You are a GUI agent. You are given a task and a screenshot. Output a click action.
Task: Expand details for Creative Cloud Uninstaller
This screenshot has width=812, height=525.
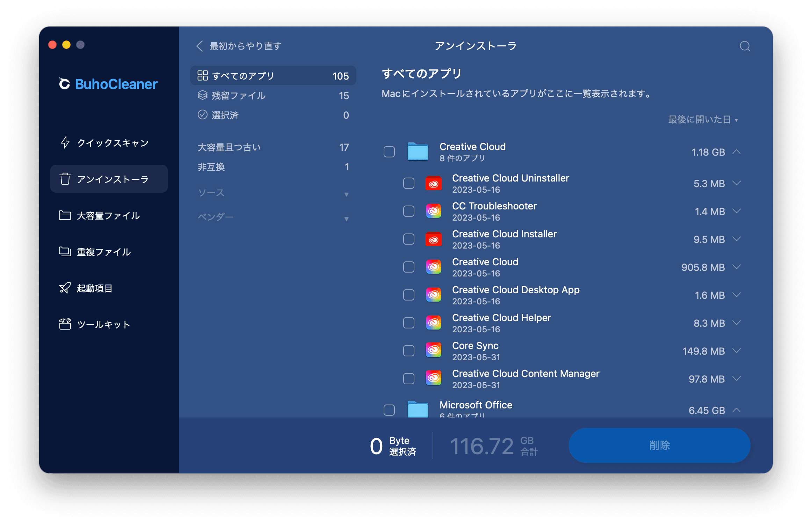(x=737, y=183)
